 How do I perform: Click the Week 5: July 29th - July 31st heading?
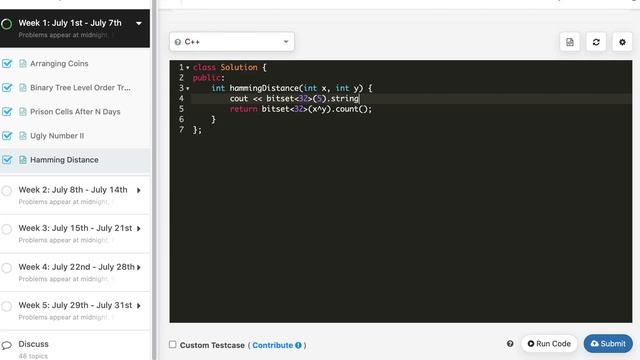pos(76,305)
